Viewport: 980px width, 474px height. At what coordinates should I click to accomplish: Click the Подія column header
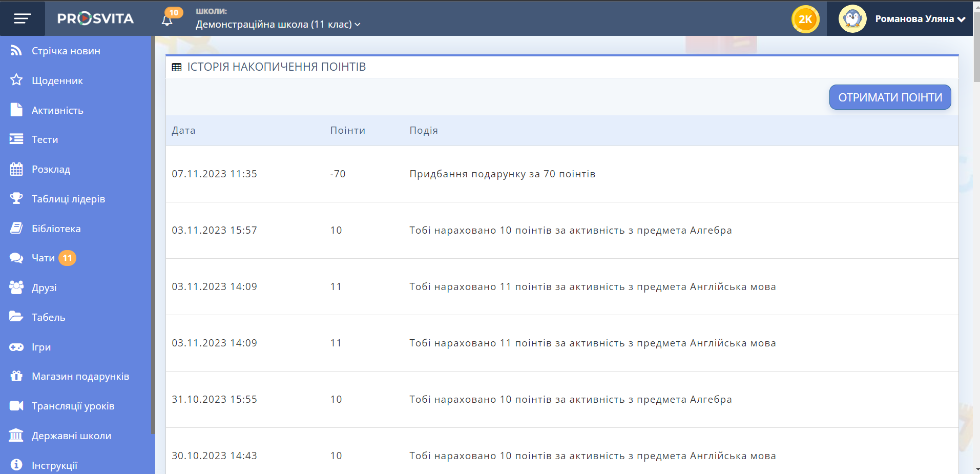click(424, 130)
